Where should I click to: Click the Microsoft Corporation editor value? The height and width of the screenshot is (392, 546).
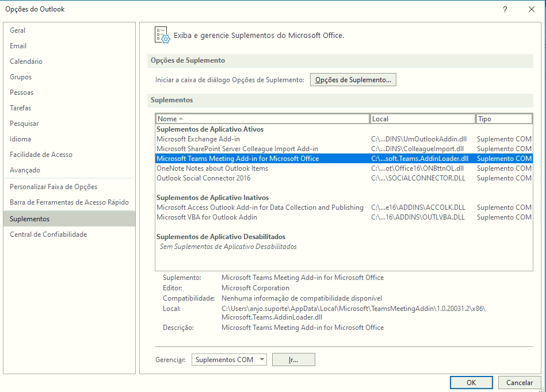coord(255,288)
